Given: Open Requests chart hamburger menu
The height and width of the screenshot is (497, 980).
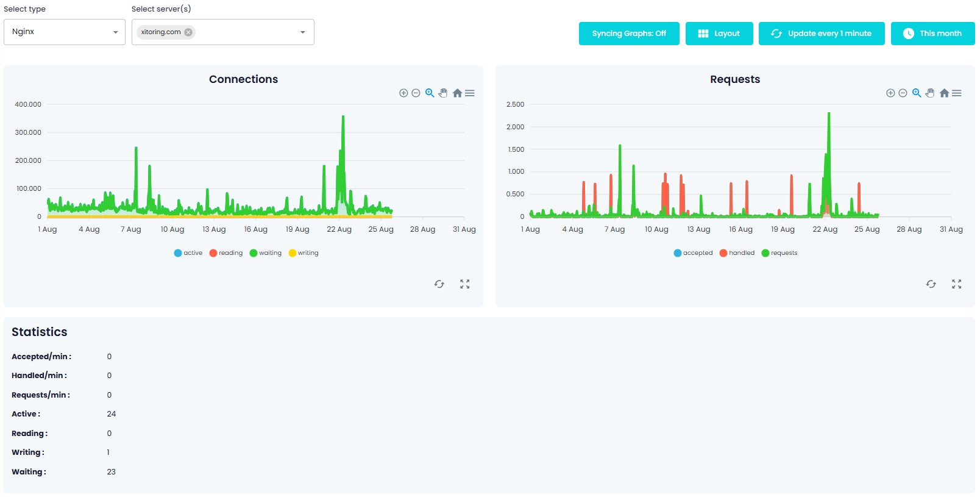Looking at the screenshot, I should (957, 93).
